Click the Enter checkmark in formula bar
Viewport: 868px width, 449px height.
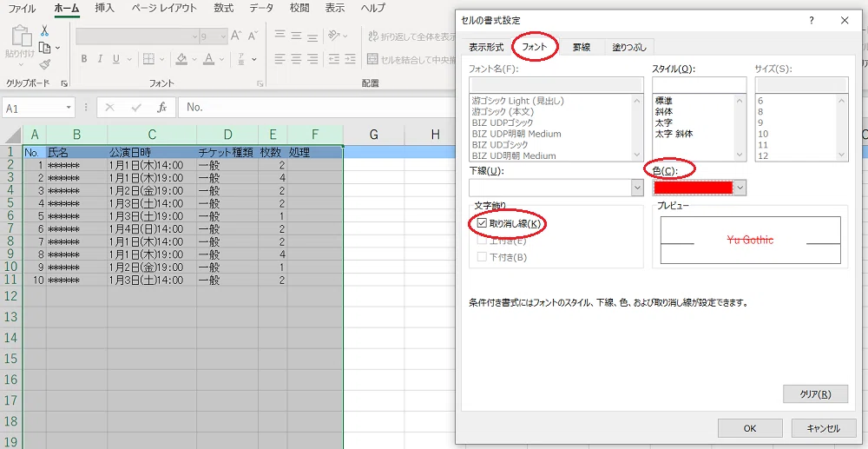tap(136, 108)
